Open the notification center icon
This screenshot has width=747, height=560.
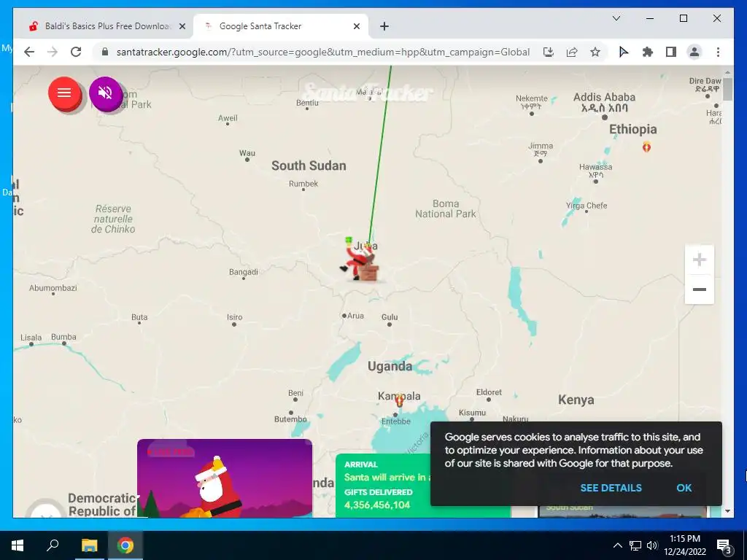tap(724, 546)
